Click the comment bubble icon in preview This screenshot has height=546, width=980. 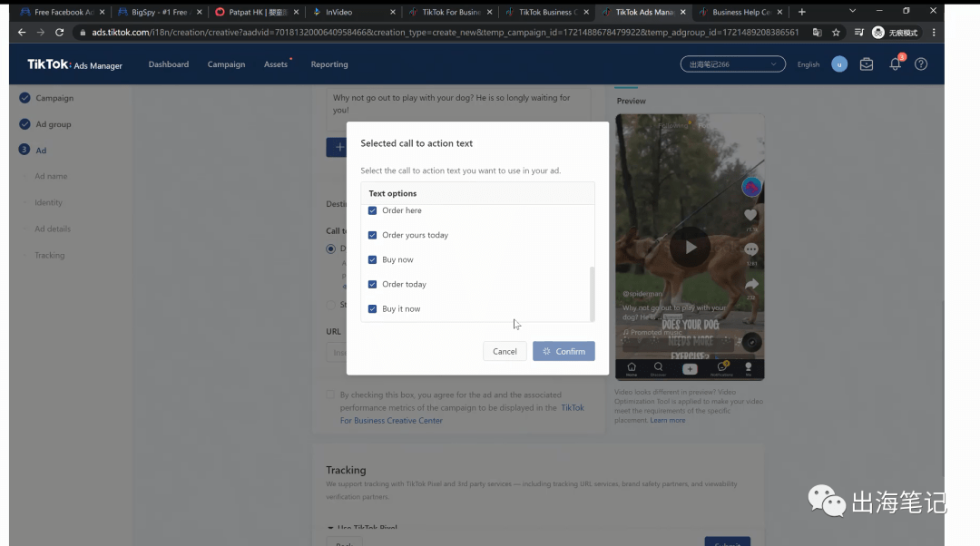pyautogui.click(x=750, y=249)
